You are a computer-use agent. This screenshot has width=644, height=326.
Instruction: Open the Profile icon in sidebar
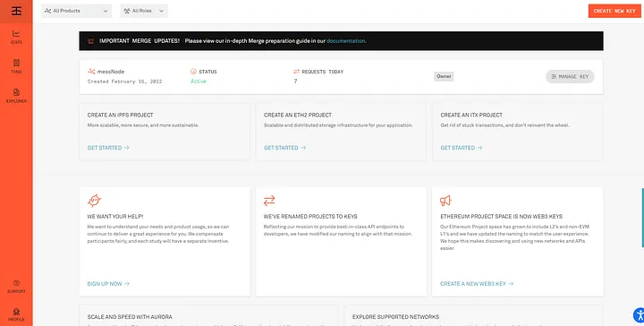click(x=16, y=314)
